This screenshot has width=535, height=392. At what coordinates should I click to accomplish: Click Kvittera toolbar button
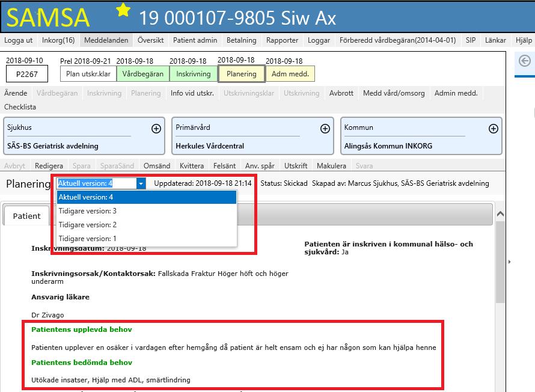[192, 166]
